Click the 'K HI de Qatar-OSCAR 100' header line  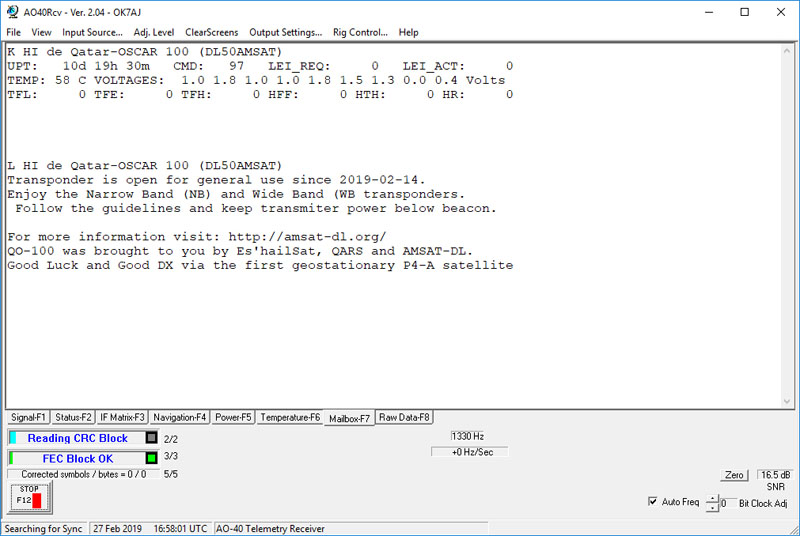coord(144,52)
